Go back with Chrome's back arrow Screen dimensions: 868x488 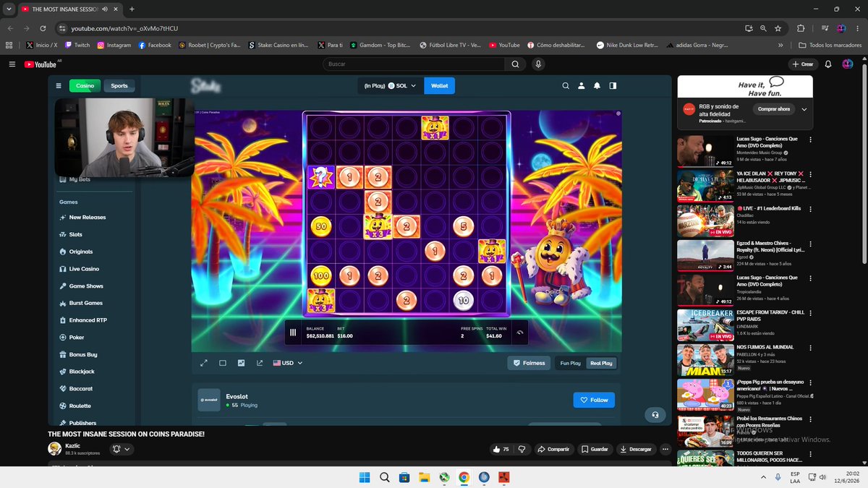[9, 28]
